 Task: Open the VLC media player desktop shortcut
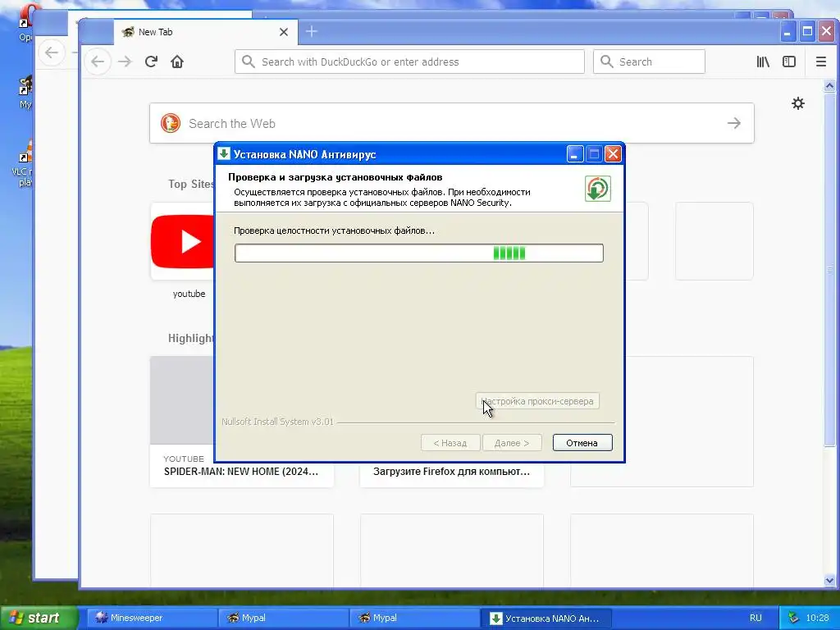click(22, 163)
